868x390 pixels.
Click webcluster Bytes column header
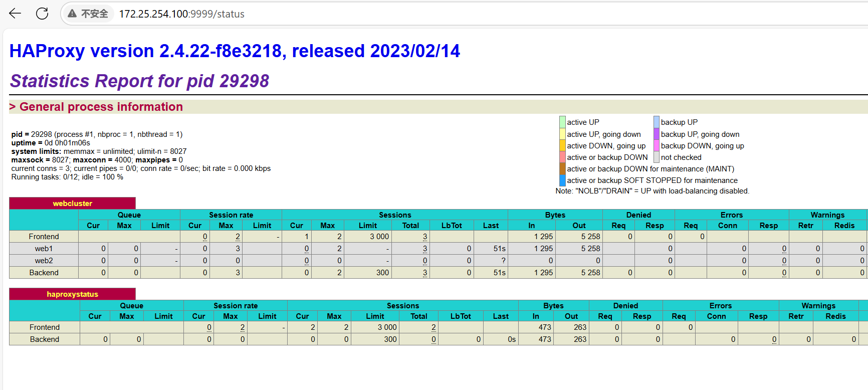coord(555,215)
